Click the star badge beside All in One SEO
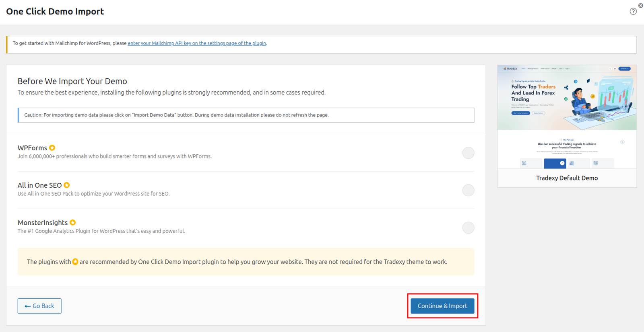644x332 pixels. 67,185
